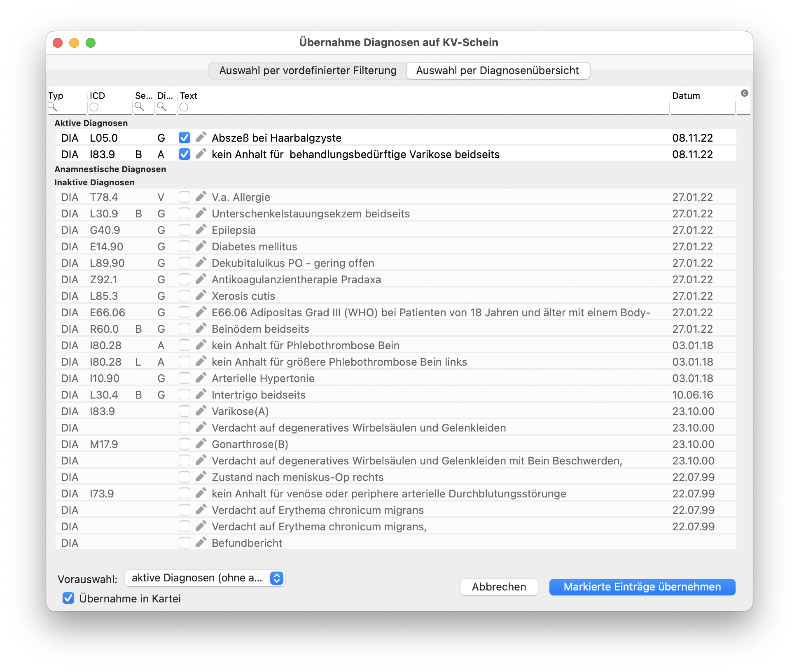
Task: Tick the E14.90 Diabetes mellitus checkbox
Action: [x=185, y=246]
